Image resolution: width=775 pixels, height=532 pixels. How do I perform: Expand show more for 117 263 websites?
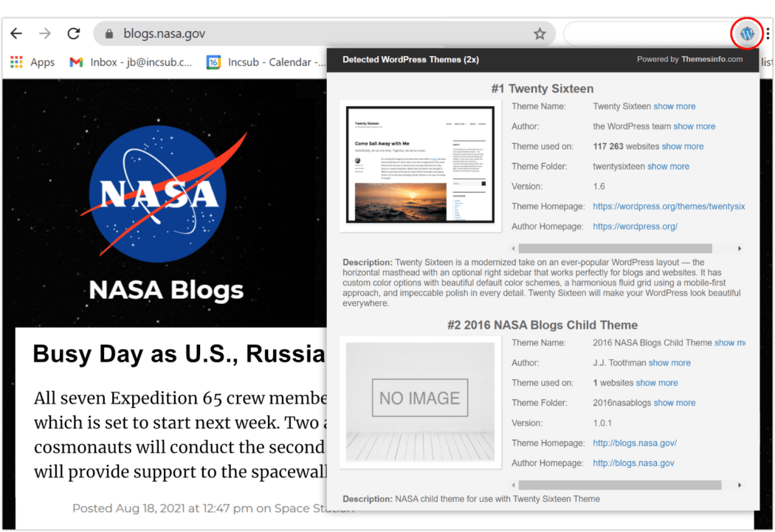pyautogui.click(x=683, y=146)
